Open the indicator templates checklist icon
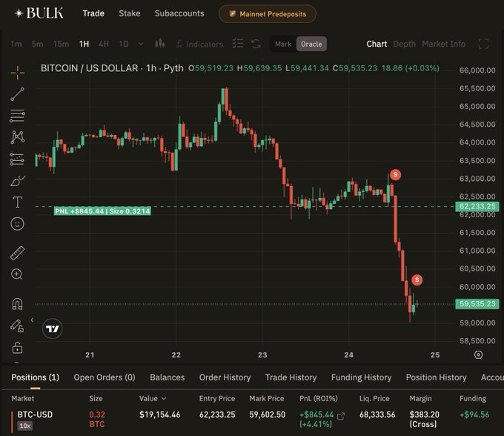Viewport: 504px width, 436px height. coord(238,44)
